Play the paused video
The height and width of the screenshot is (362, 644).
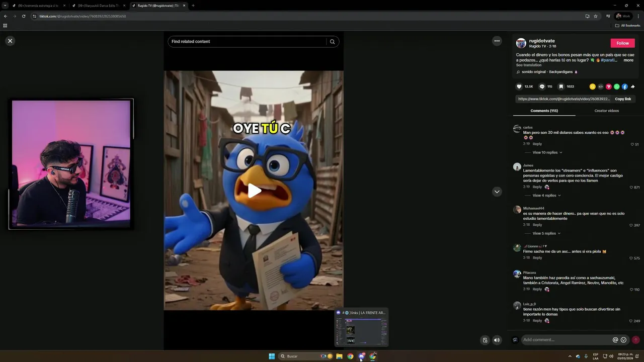click(254, 191)
